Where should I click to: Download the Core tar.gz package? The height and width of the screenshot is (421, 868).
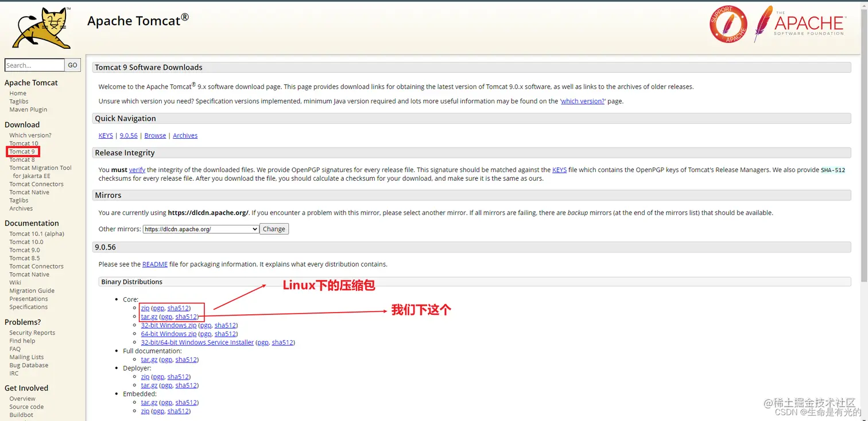click(149, 316)
